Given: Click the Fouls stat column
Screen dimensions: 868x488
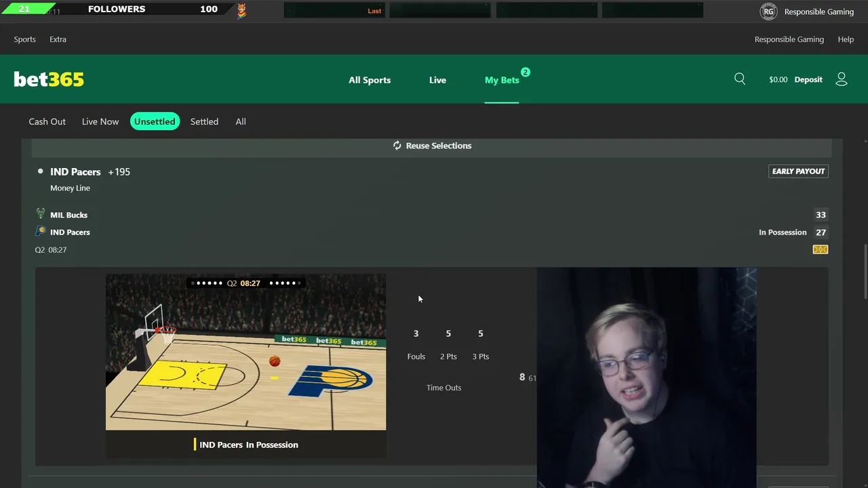Looking at the screenshot, I should [x=416, y=345].
